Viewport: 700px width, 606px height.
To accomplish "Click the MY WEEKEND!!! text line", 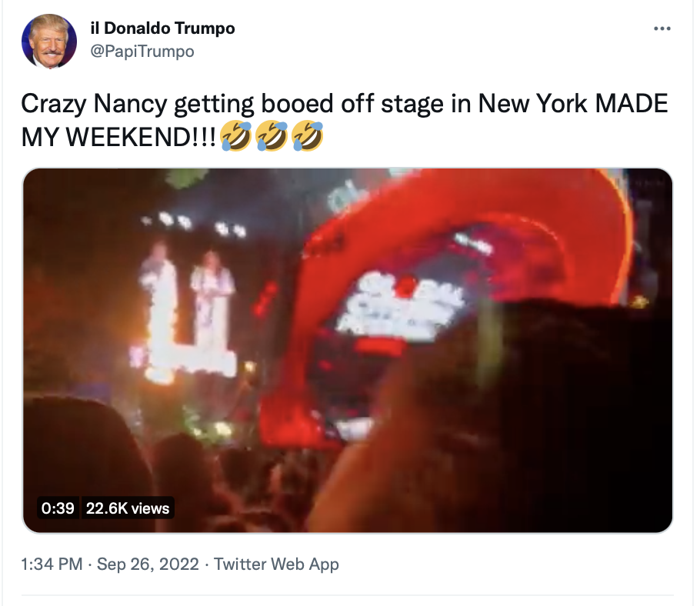I will (x=118, y=137).
